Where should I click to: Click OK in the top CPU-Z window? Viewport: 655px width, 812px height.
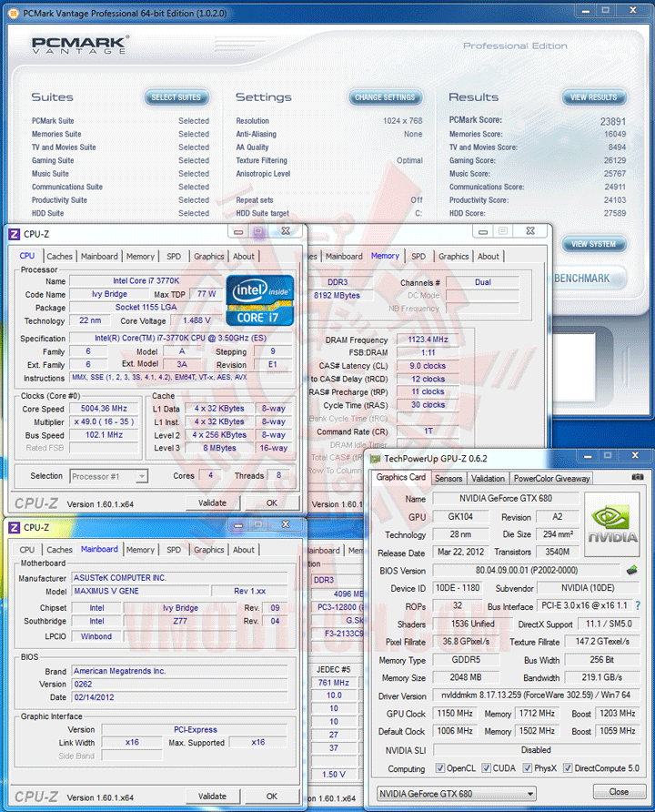272,502
